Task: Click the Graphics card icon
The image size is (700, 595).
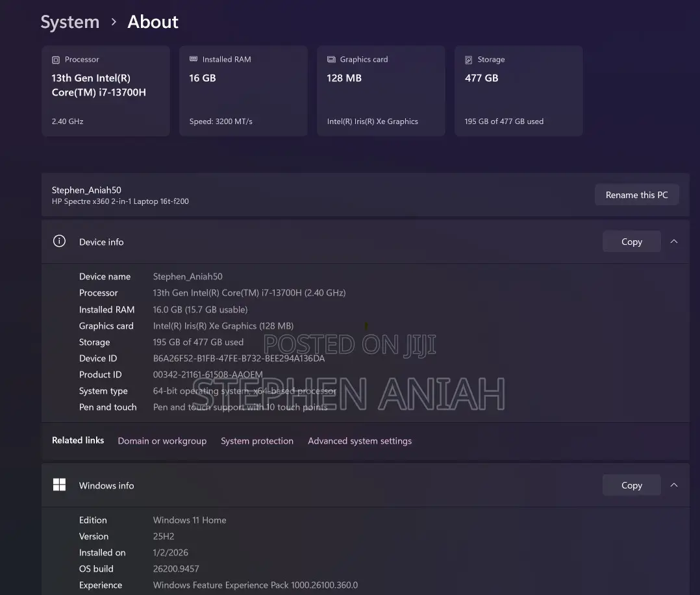Action: click(x=331, y=59)
